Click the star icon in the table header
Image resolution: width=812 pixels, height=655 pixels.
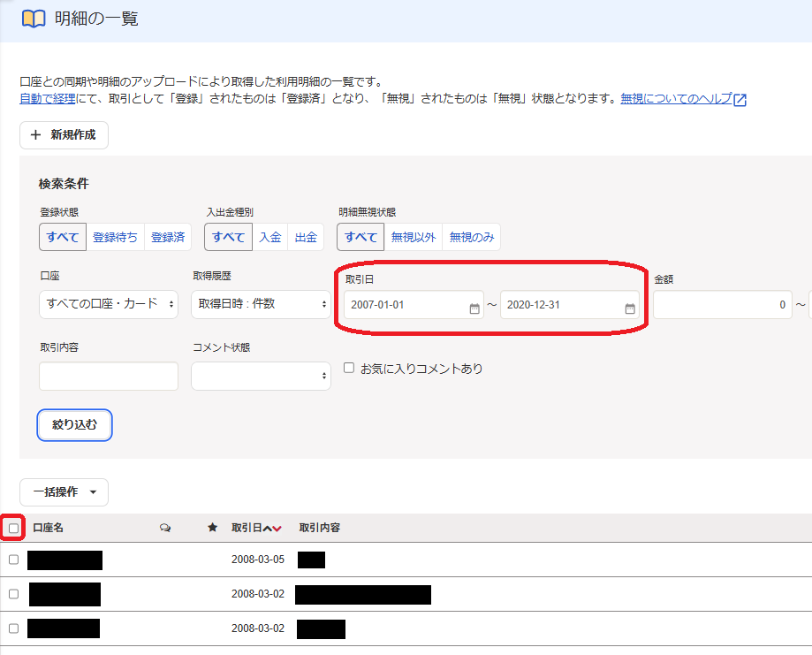click(x=211, y=528)
